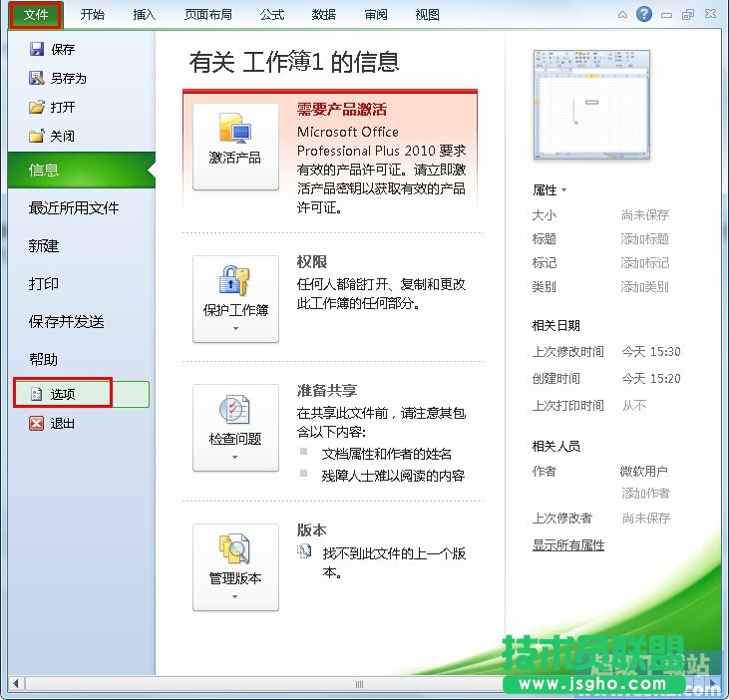Screen dimensions: 729x700
Task: Expand 保护工作簿 dropdown arrow
Action: (235, 329)
